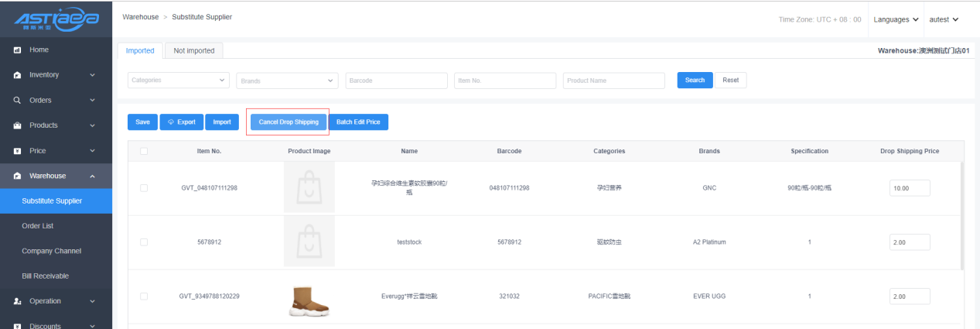Click the Price icon in sidebar
Image resolution: width=980 pixels, height=329 pixels.
17,150
